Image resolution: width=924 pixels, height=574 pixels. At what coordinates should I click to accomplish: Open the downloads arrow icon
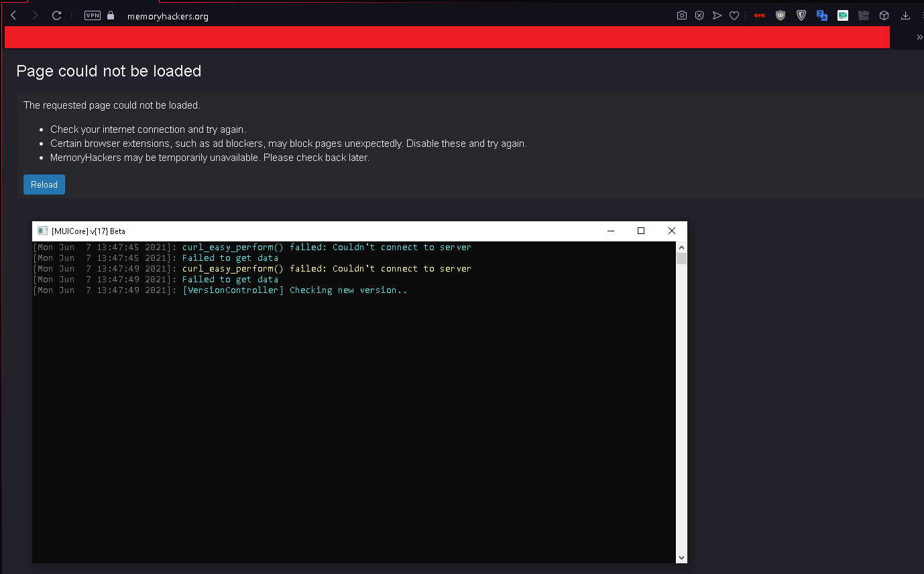(x=905, y=15)
